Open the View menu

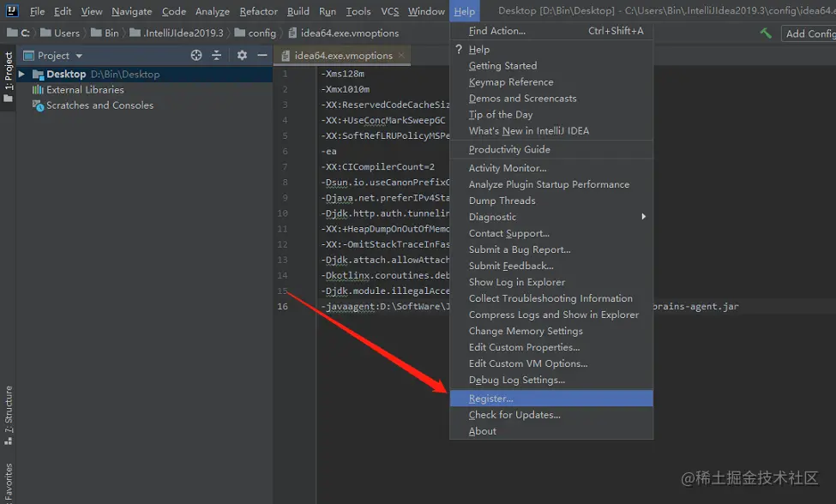tap(91, 11)
